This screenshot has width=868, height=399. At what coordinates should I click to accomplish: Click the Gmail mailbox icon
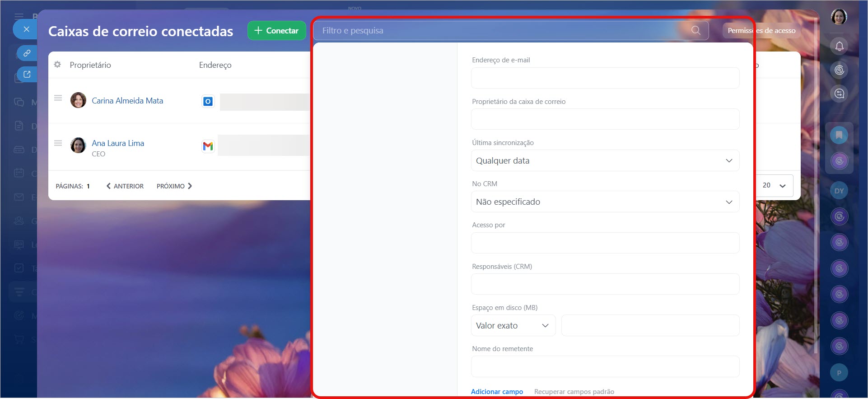coord(208,146)
